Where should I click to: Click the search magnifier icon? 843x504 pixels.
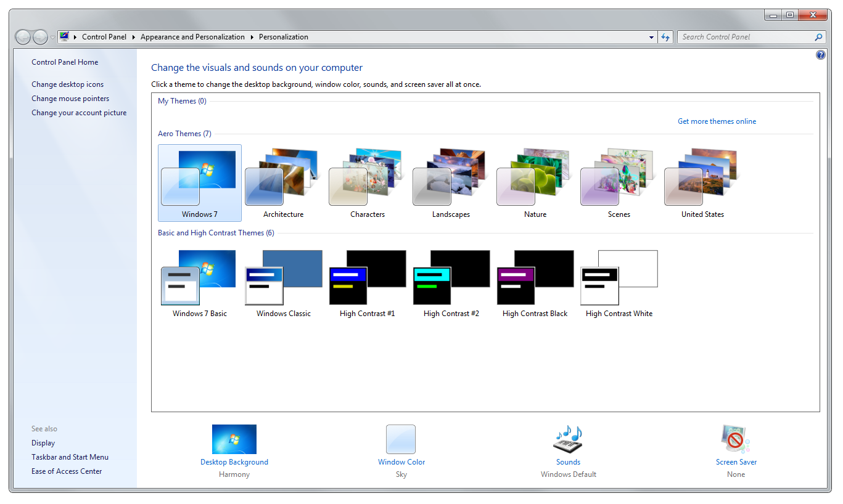819,37
